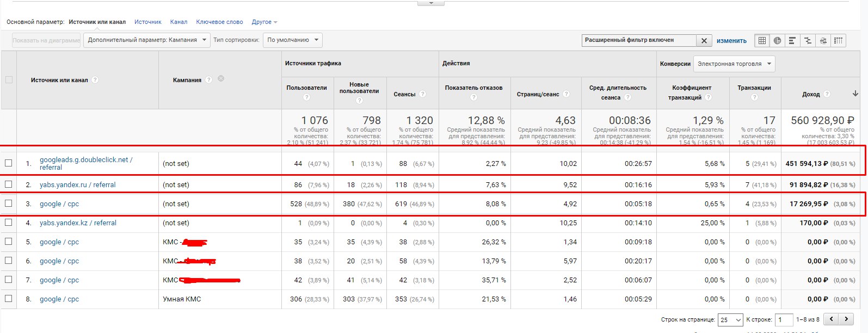Select Канал primary dimension
Image resolution: width=868 pixels, height=333 pixels.
(x=178, y=22)
